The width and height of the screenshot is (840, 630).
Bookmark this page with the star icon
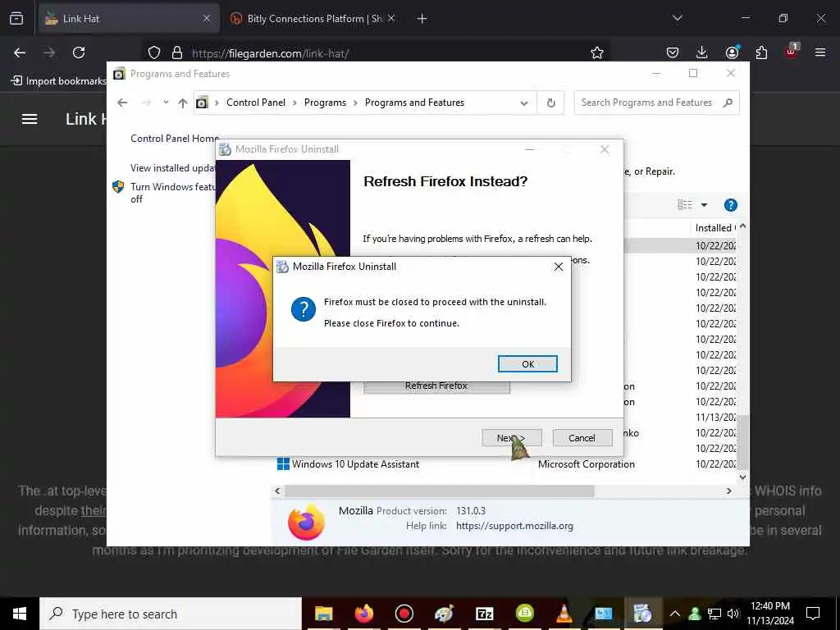click(x=597, y=52)
